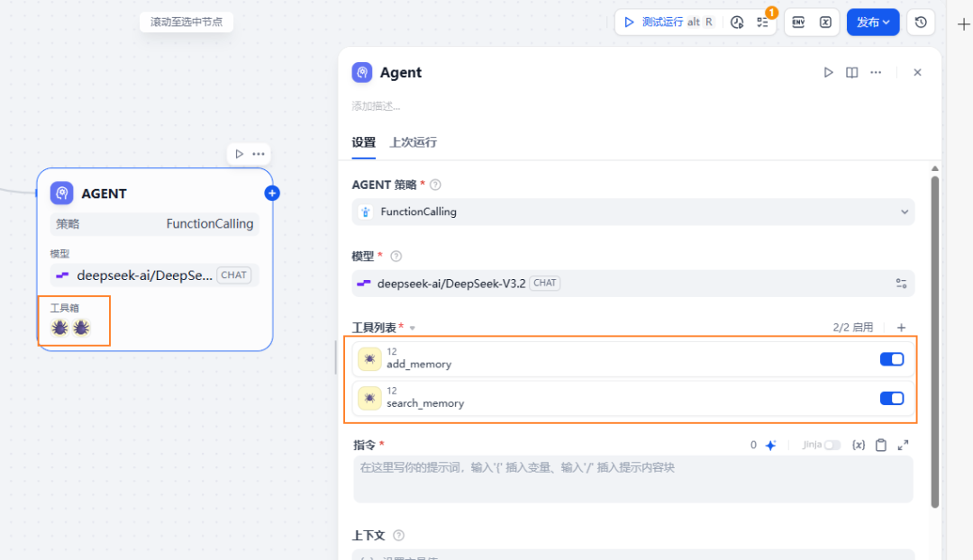Collapse the 工具列表 tool list section

[x=413, y=329]
